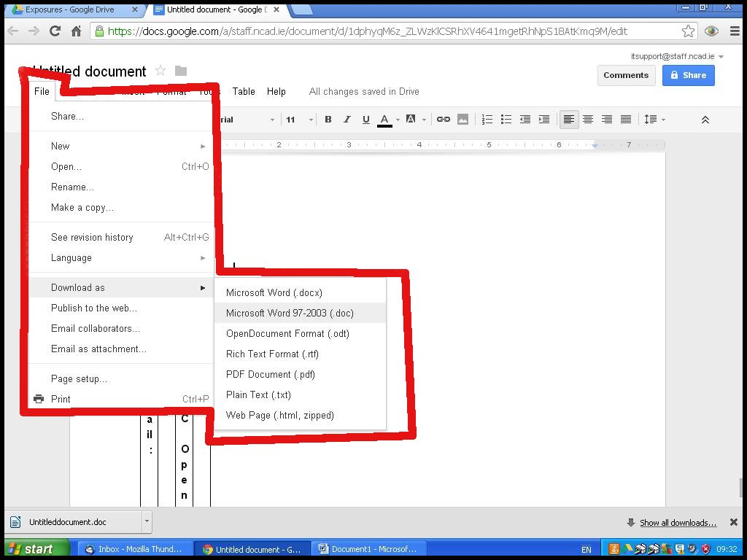This screenshot has height=560, width=747.
Task: Open Page setup...
Action: point(121,379)
